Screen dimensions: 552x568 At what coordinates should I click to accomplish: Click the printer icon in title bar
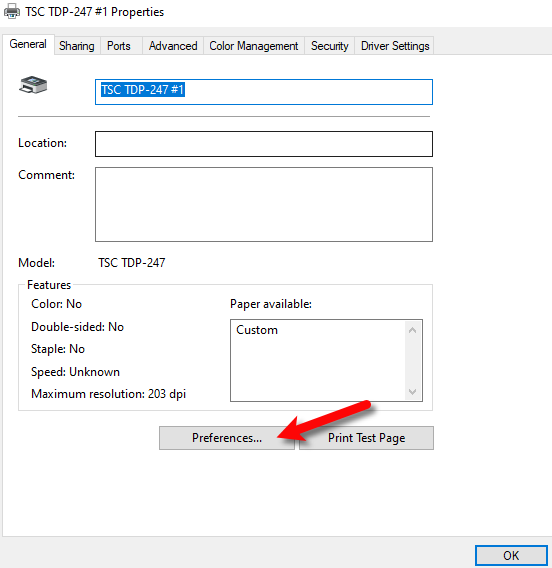click(12, 11)
